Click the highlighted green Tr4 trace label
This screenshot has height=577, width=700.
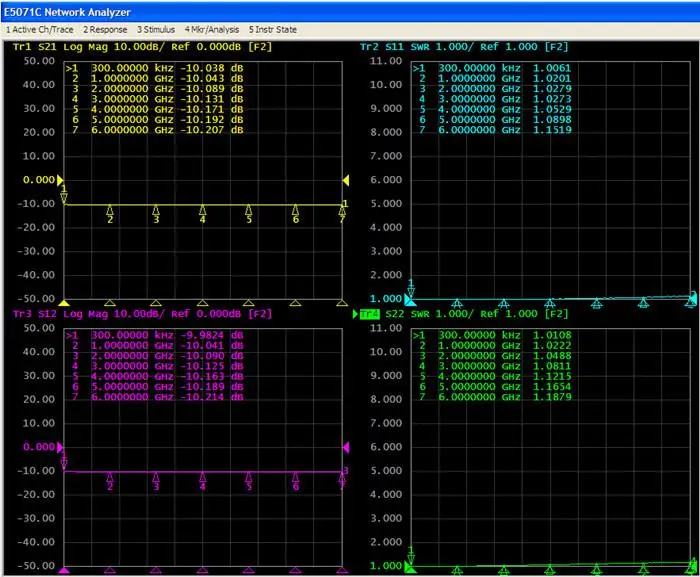pos(369,314)
